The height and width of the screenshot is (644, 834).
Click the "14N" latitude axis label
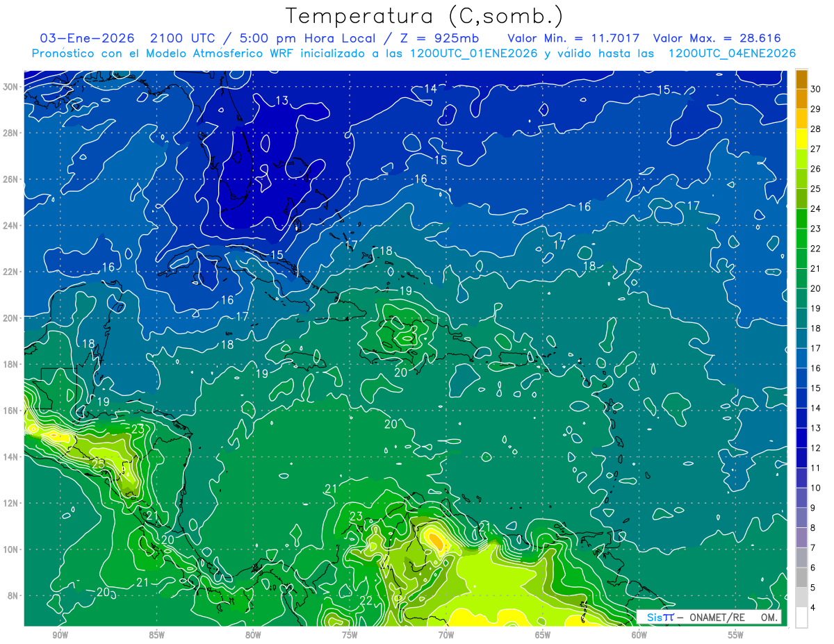[12, 456]
